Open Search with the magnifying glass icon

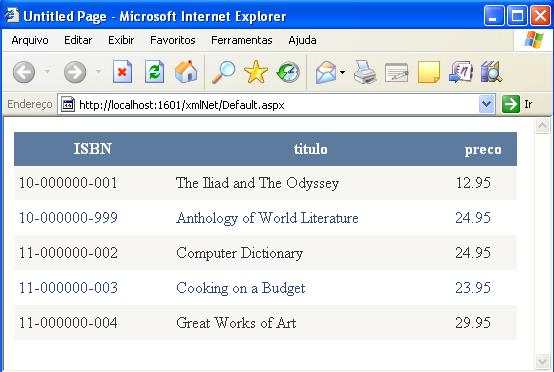[x=223, y=72]
